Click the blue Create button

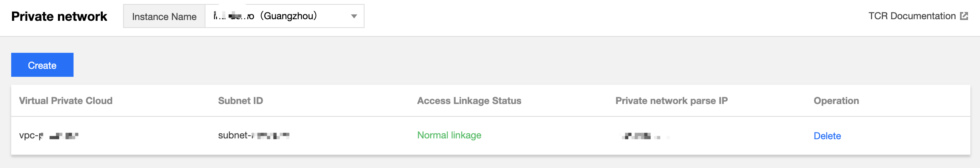click(x=42, y=65)
